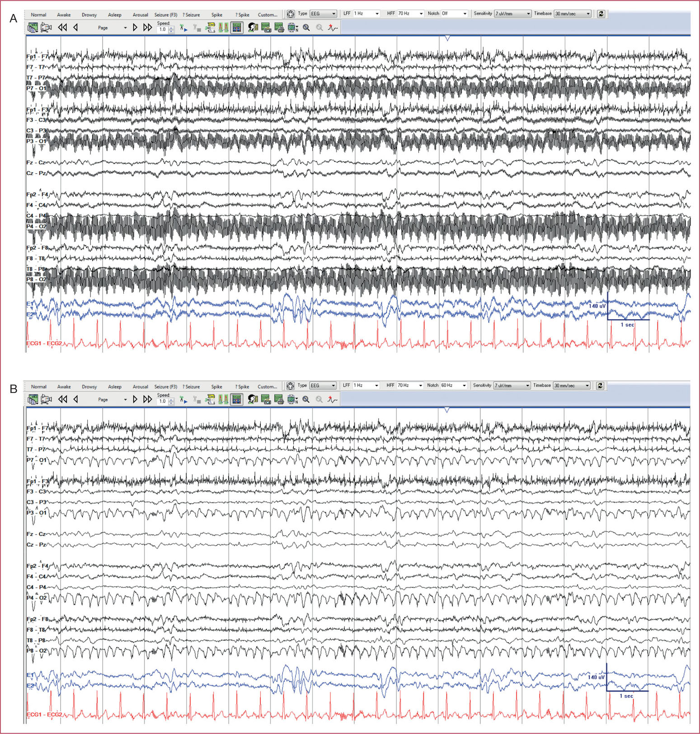Click the refresh button after Timebase in panel A
Screen dimensions: 700x734
pyautogui.click(x=601, y=14)
